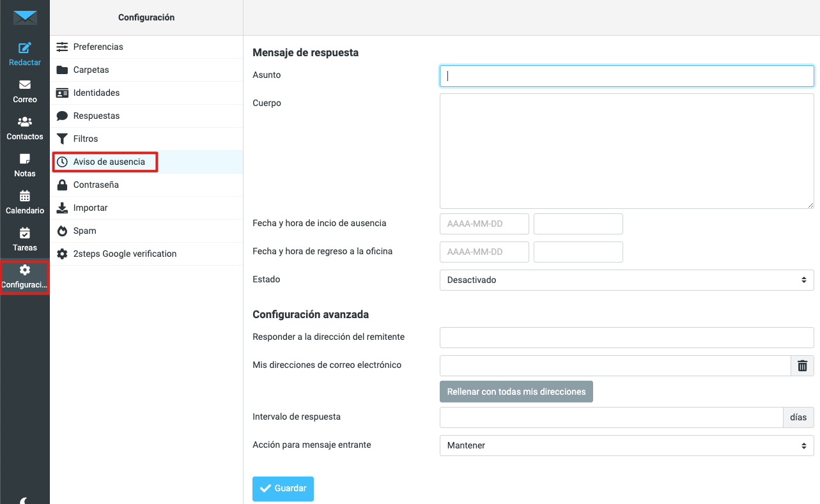Open Acción para mensaje entrante dropdown
Screen dimensions: 820x504
tap(626, 445)
